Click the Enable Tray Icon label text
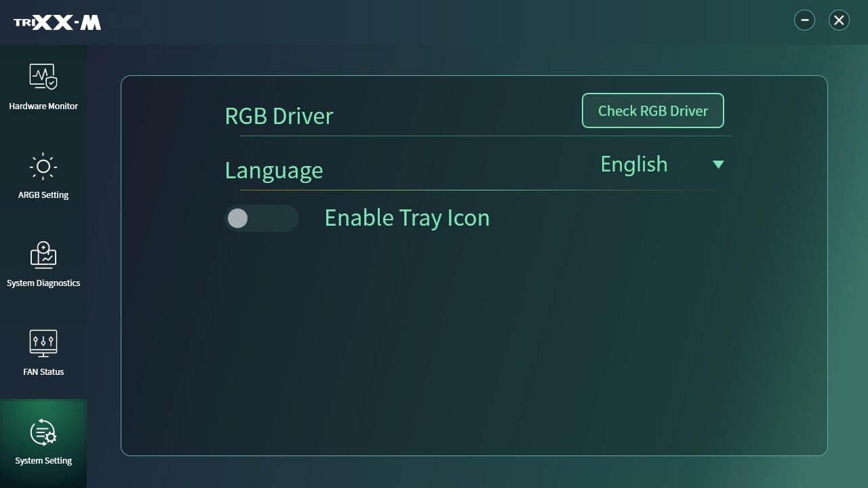This screenshot has height=488, width=868. 407,218
